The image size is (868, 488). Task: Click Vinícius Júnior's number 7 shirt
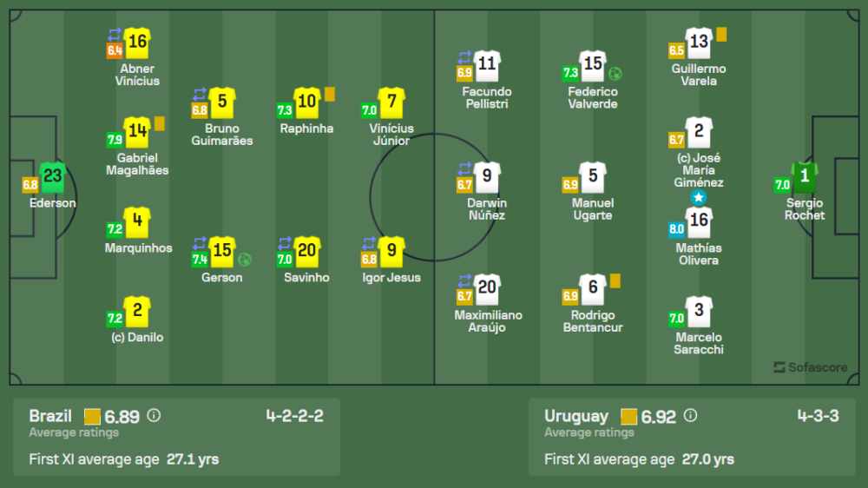click(392, 102)
